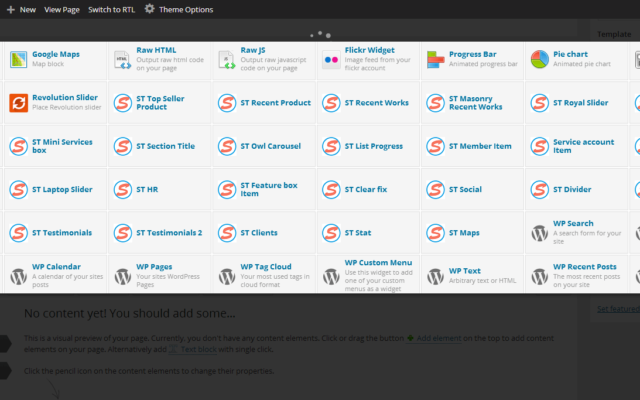The image size is (640, 400).
Task: Choose the ST Recent Works icon
Action: coord(331,103)
